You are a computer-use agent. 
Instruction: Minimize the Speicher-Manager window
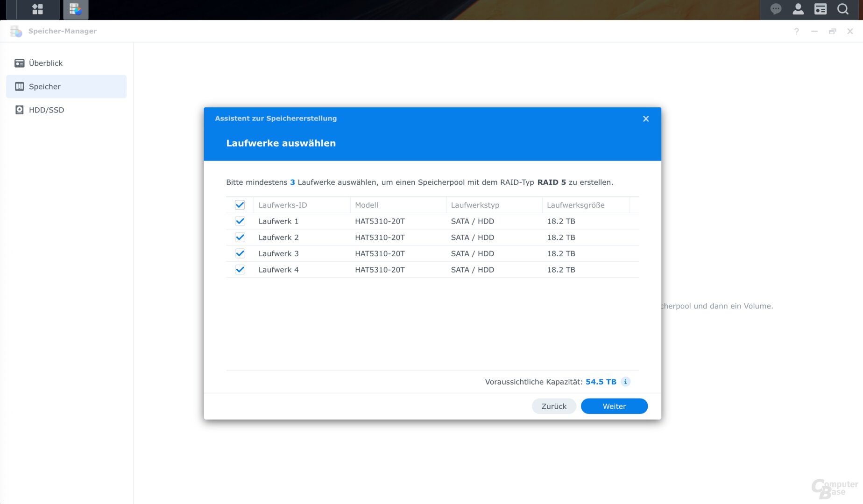(x=814, y=31)
